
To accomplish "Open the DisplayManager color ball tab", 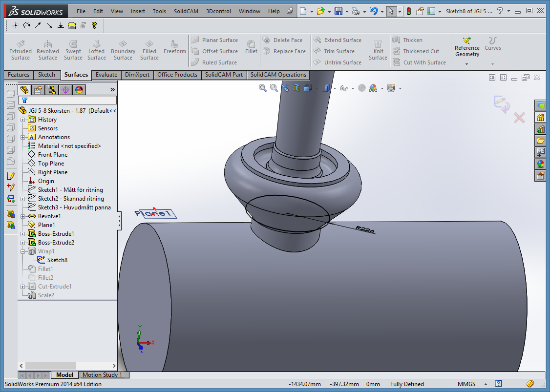I will tap(79, 90).
